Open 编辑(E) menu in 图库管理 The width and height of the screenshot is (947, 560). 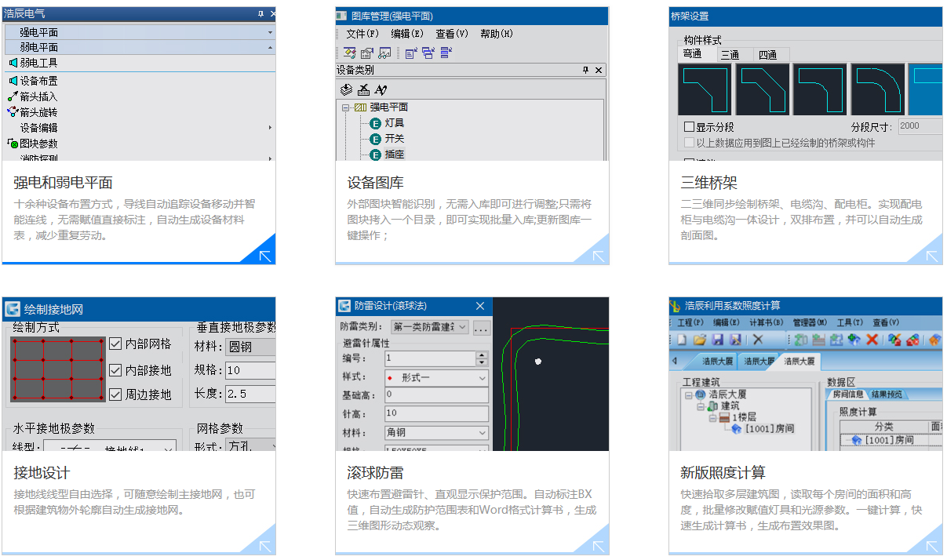point(407,34)
